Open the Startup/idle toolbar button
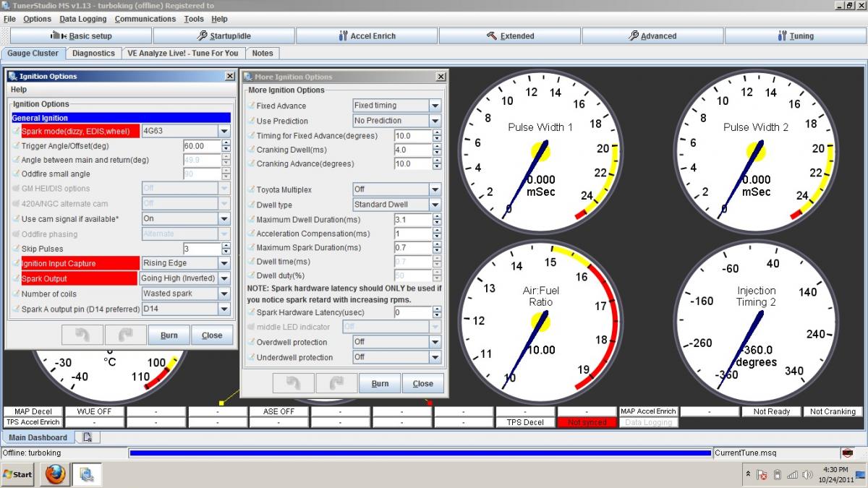This screenshot has width=868, height=488. 224,36
